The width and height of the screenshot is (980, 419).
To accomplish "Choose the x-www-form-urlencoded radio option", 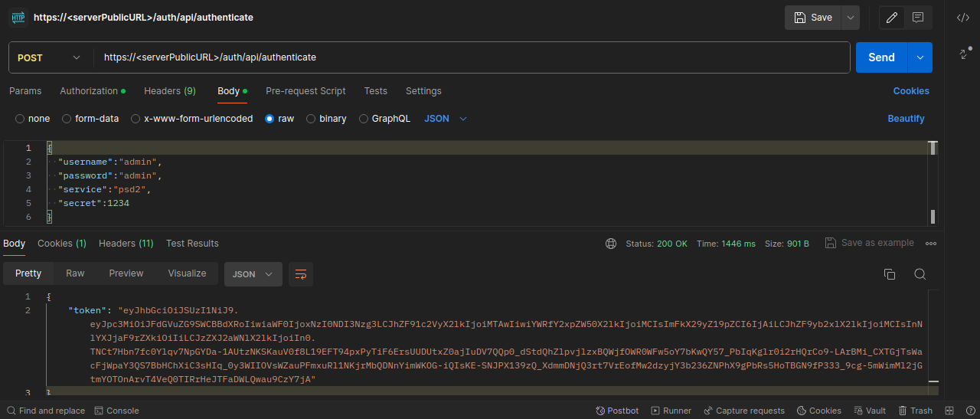I will (x=136, y=119).
